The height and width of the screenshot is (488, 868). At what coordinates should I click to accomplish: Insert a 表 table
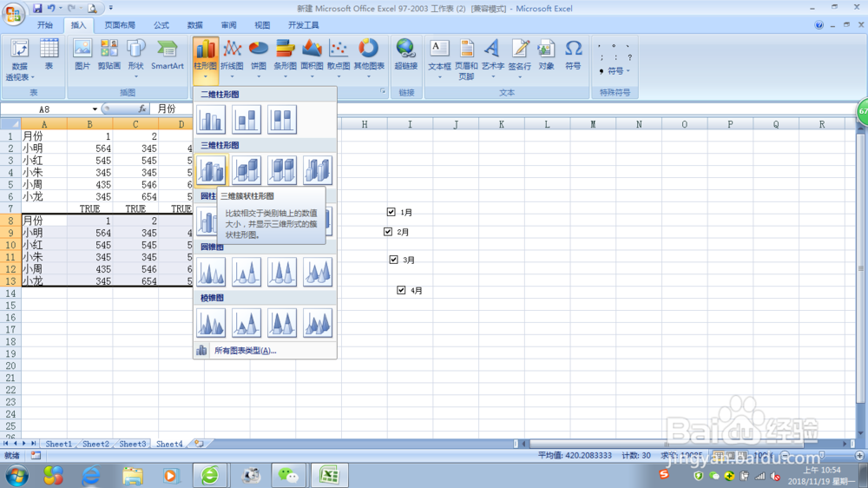tap(49, 55)
